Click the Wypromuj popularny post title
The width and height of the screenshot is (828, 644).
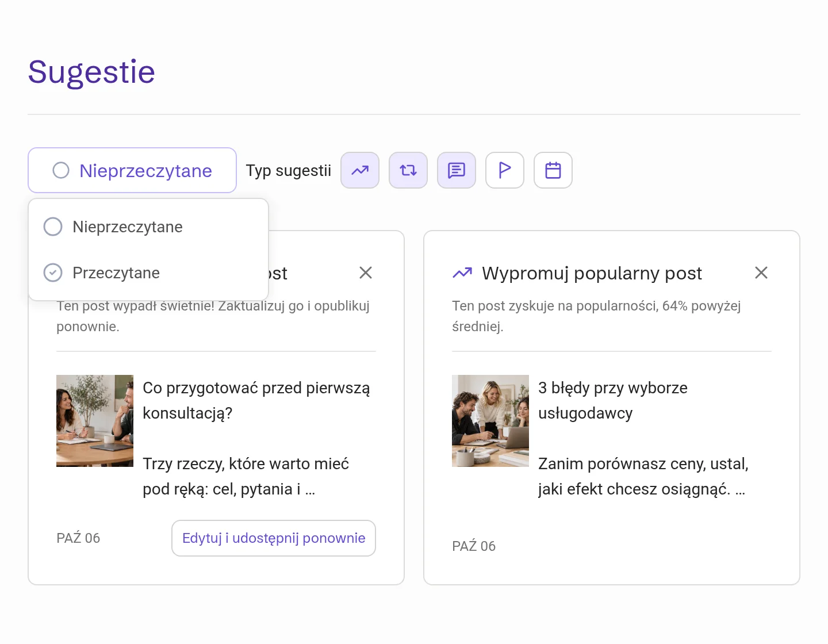click(592, 273)
